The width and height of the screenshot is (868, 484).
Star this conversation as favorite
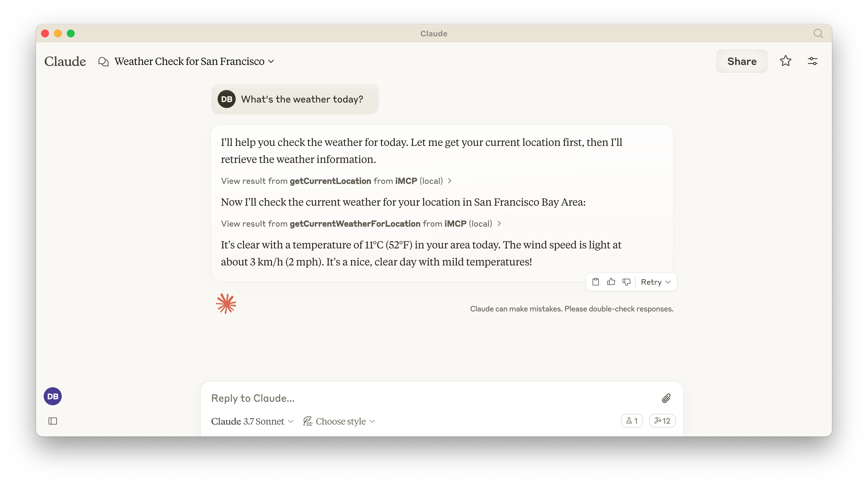click(785, 61)
